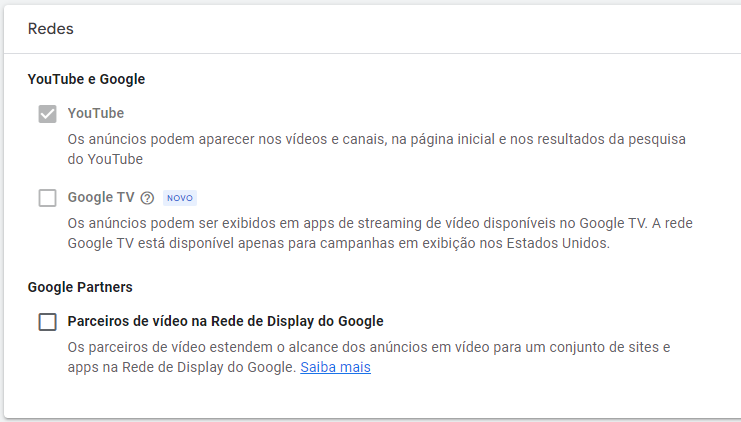This screenshot has height=422, width=741.
Task: Click the Parceiros de vídeo label text
Action: pyautogui.click(x=225, y=321)
